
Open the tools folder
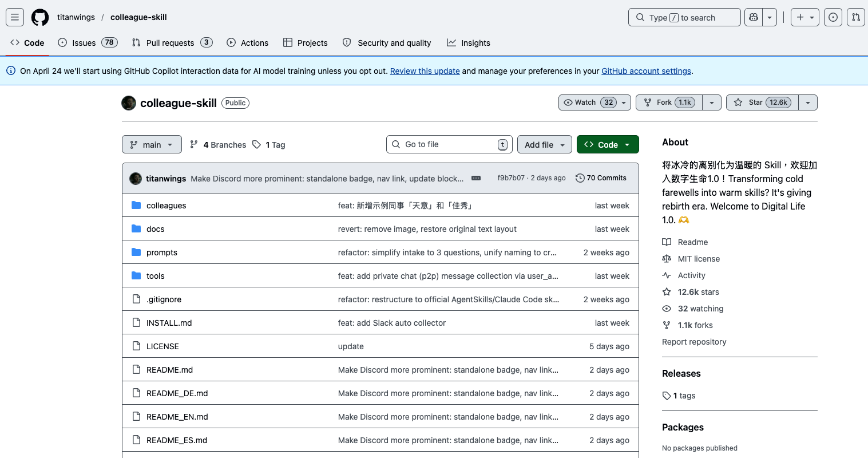coord(155,276)
